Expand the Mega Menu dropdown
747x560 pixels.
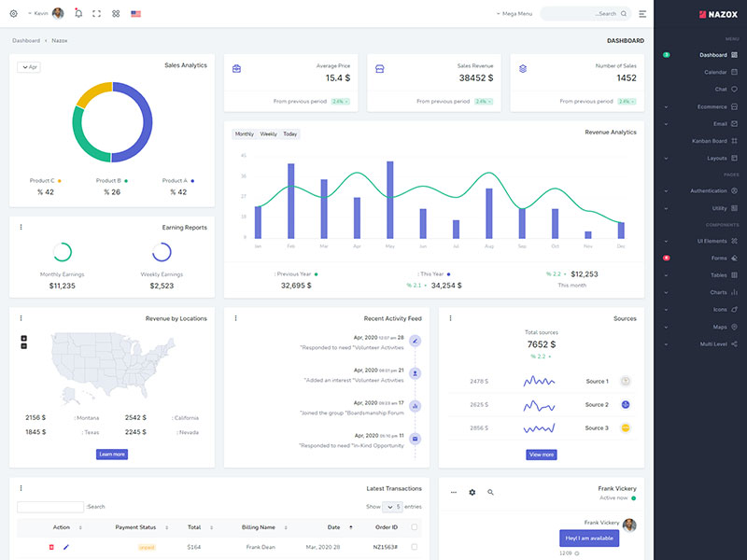coord(514,14)
